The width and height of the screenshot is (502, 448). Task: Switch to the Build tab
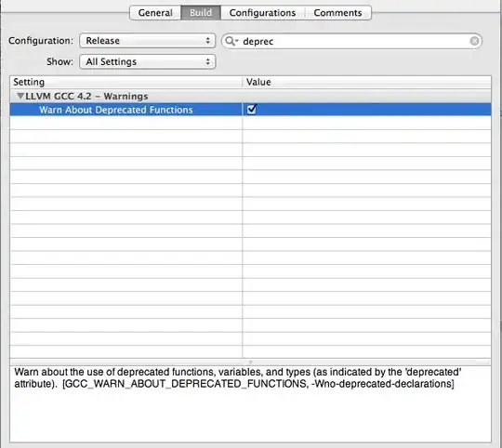point(201,13)
